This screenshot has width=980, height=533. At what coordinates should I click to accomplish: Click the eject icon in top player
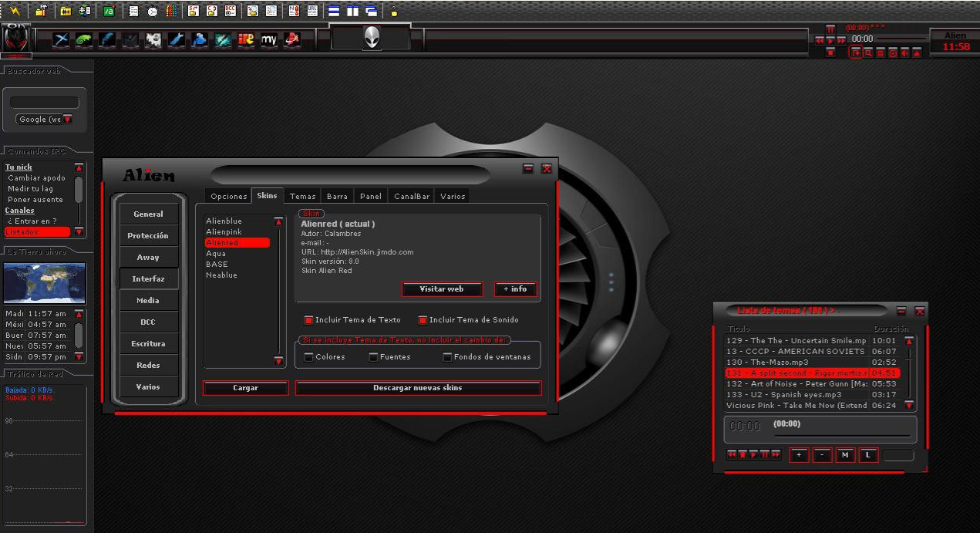coord(917,53)
